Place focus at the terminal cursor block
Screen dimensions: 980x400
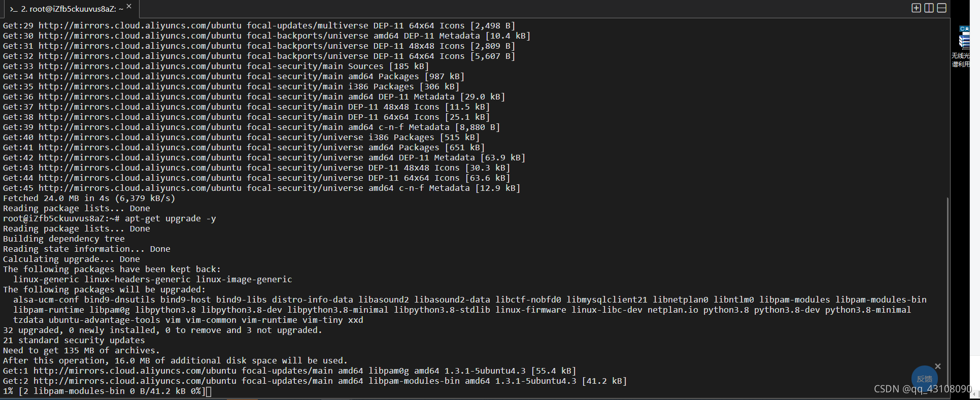pyautogui.click(x=209, y=391)
